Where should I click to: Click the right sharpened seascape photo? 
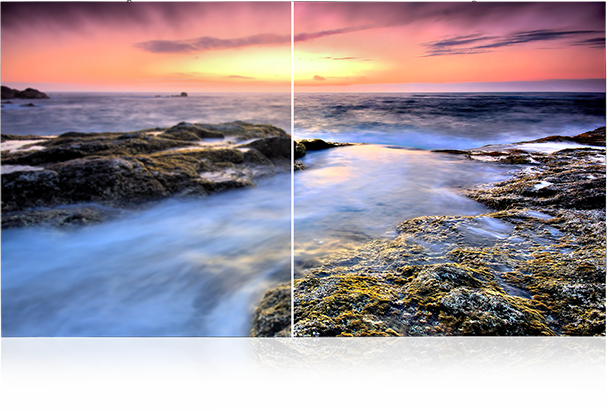[449, 169]
